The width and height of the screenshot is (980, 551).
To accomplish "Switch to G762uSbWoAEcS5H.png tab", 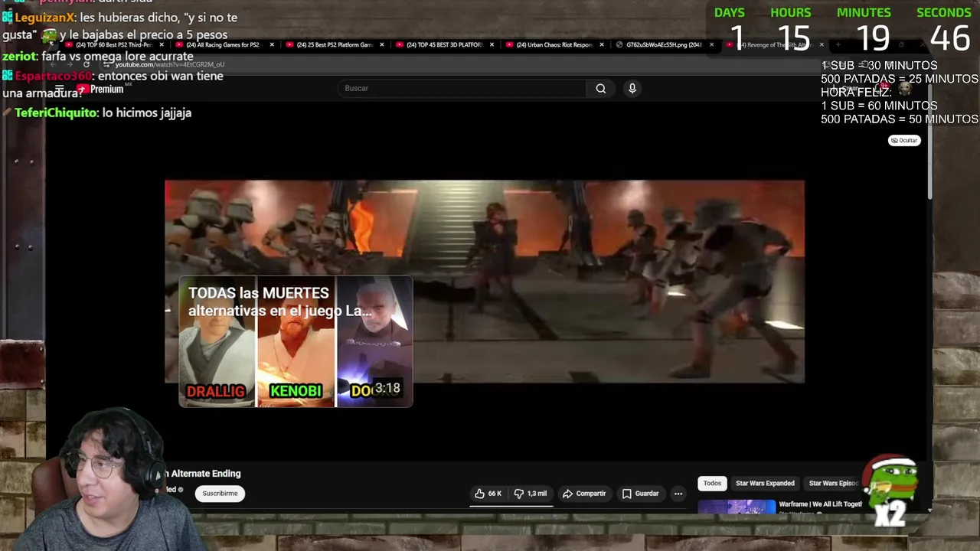I will (662, 45).
